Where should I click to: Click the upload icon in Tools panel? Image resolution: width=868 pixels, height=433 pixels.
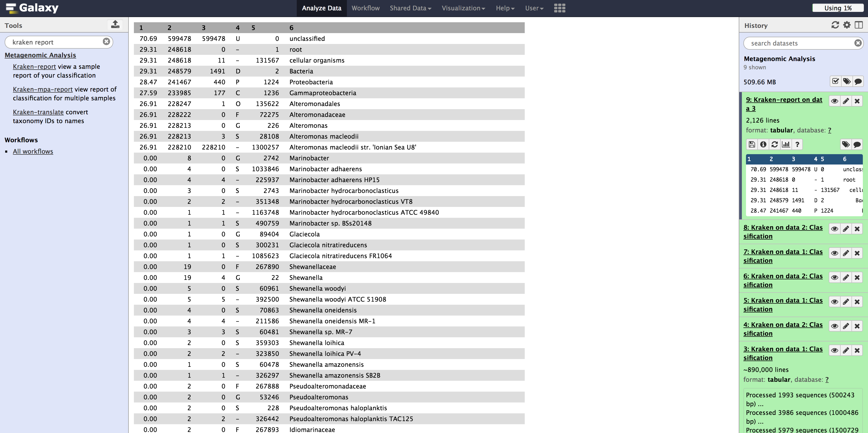[115, 24]
